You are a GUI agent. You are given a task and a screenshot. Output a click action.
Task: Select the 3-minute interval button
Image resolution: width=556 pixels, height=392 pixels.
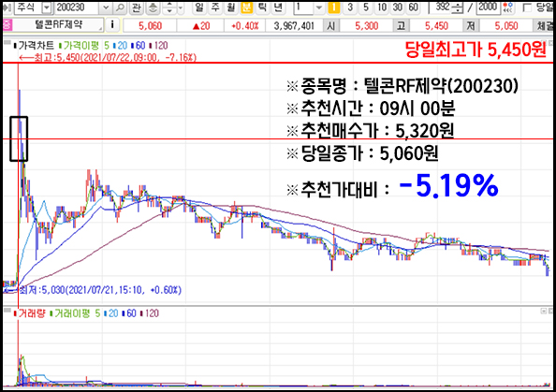(x=350, y=7)
